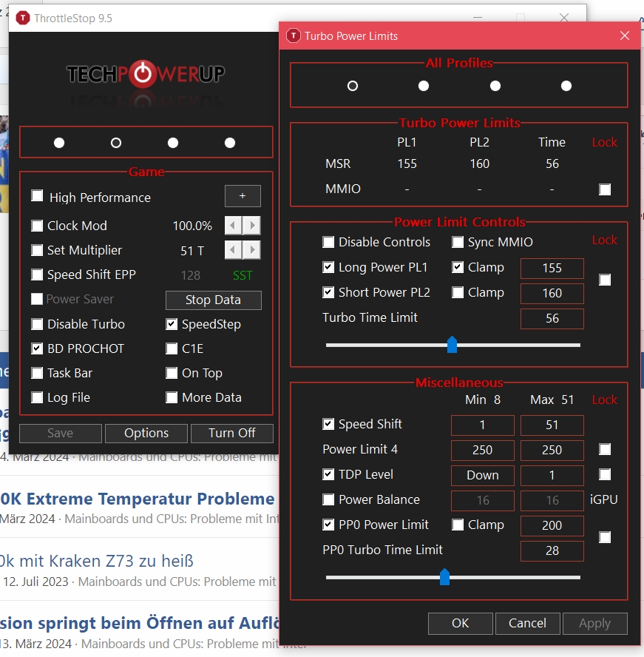644x657 pixels.
Task: Enable Log File checkbox
Action: coord(37,397)
